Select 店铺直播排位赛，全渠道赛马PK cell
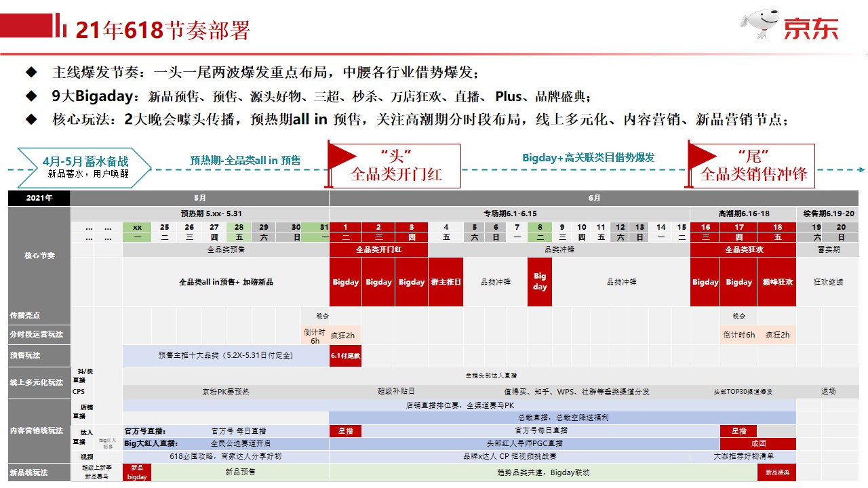Image resolution: width=868 pixels, height=488 pixels. [x=459, y=405]
